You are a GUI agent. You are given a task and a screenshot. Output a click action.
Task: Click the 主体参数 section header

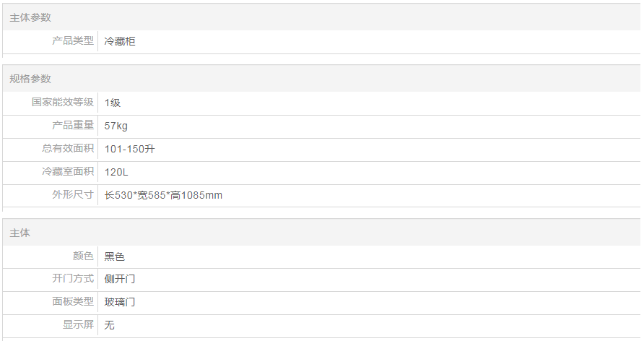click(30, 17)
